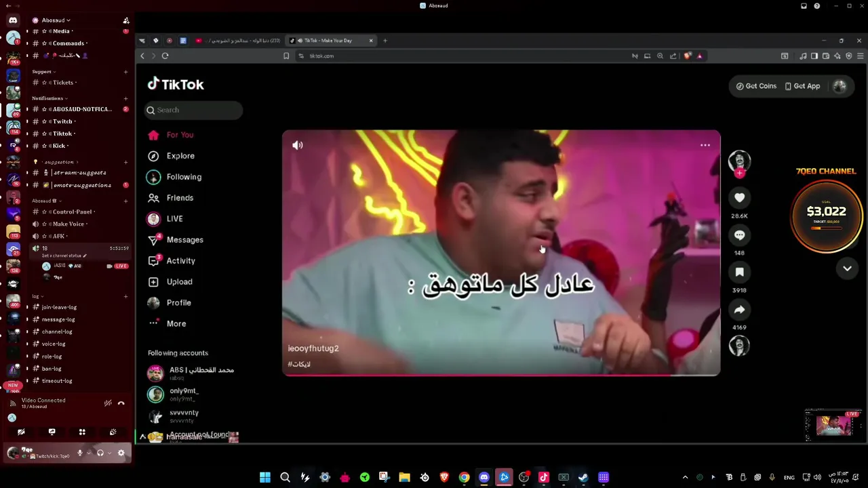This screenshot has width=868, height=488.
Task: Click the video progress bar
Action: pyautogui.click(x=501, y=374)
